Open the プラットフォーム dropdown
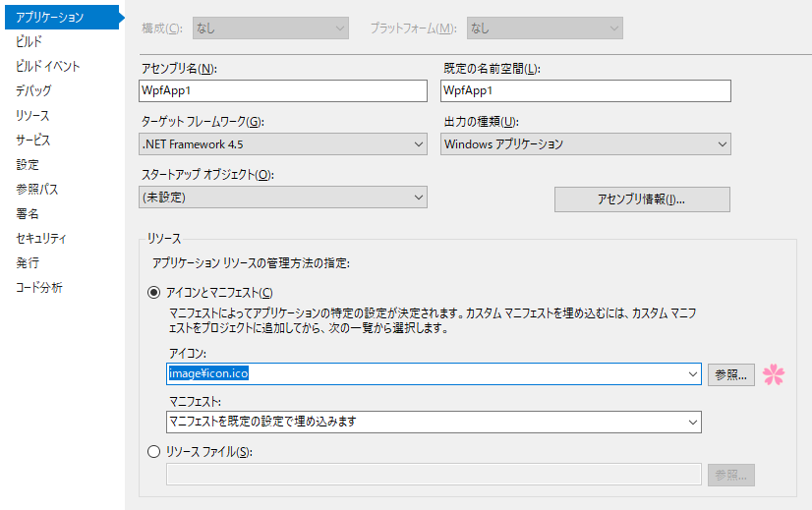The image size is (812, 510). coord(545,28)
